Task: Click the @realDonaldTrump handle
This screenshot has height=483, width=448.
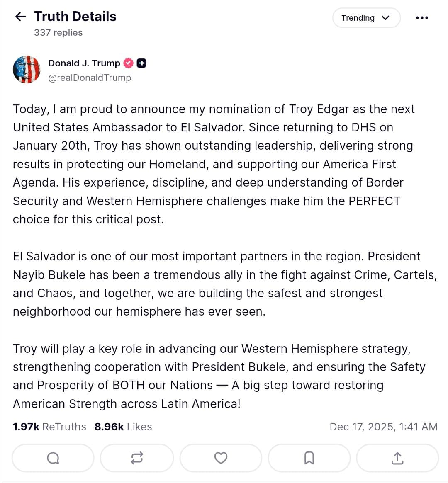Action: [90, 78]
